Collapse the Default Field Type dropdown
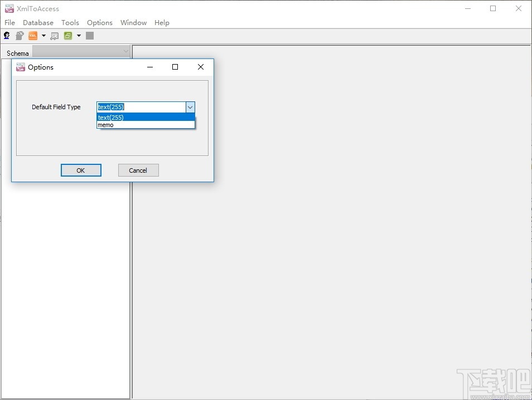 (x=190, y=106)
